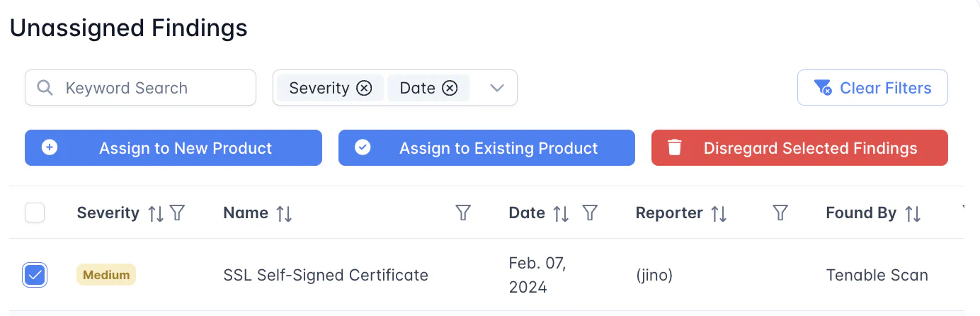Image resolution: width=980 pixels, height=316 pixels.
Task: Remove the Severity filter chip
Action: tap(364, 88)
